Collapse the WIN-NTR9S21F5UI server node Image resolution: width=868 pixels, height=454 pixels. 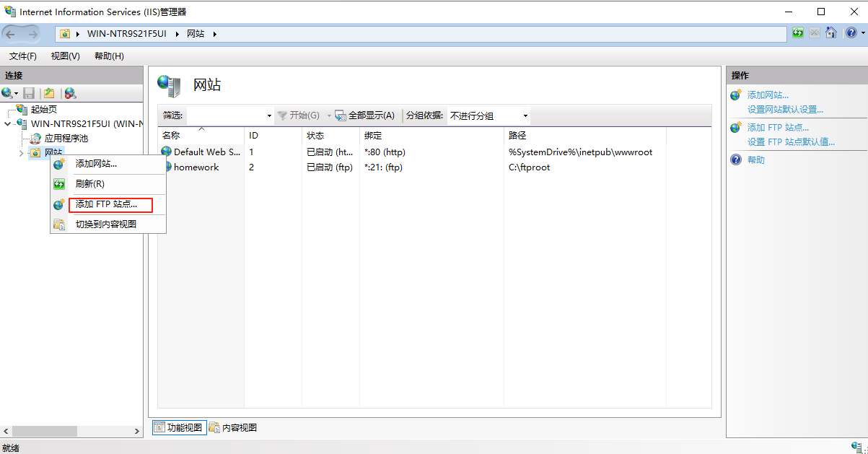[x=7, y=124]
